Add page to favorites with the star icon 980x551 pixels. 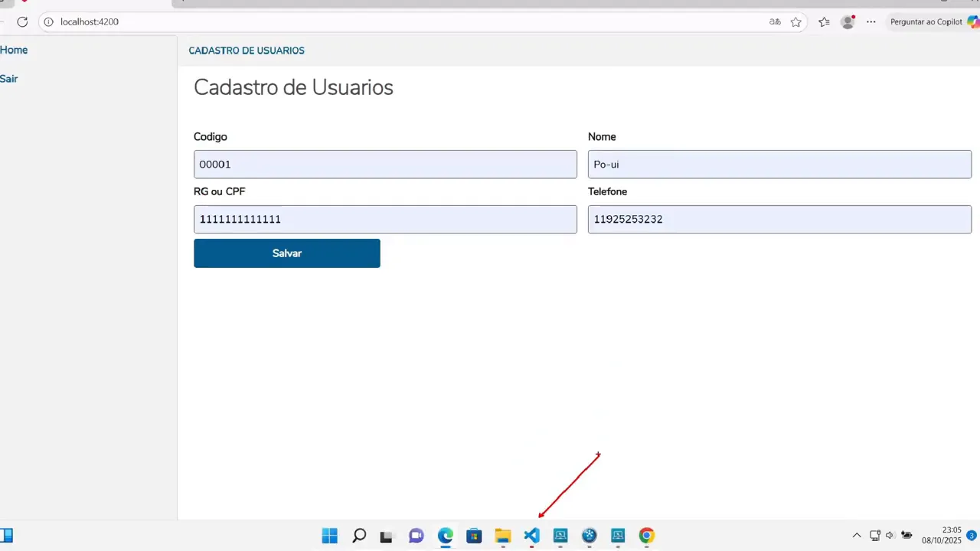point(796,21)
